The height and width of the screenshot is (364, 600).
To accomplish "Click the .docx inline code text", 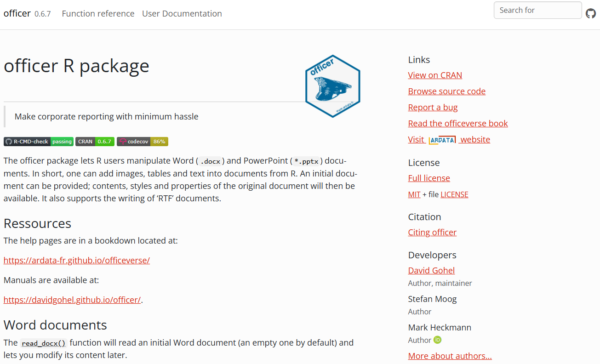I will tap(210, 161).
